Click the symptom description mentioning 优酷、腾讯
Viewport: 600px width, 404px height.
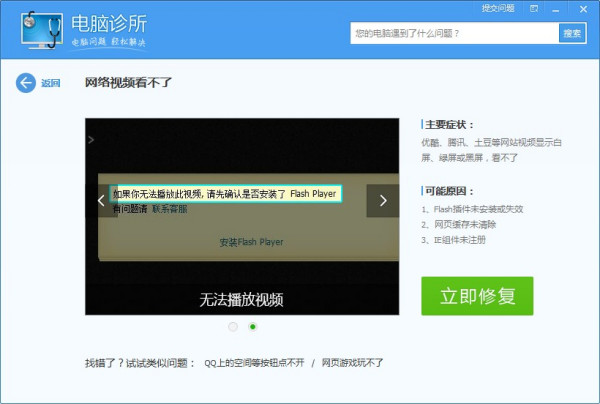pos(491,150)
